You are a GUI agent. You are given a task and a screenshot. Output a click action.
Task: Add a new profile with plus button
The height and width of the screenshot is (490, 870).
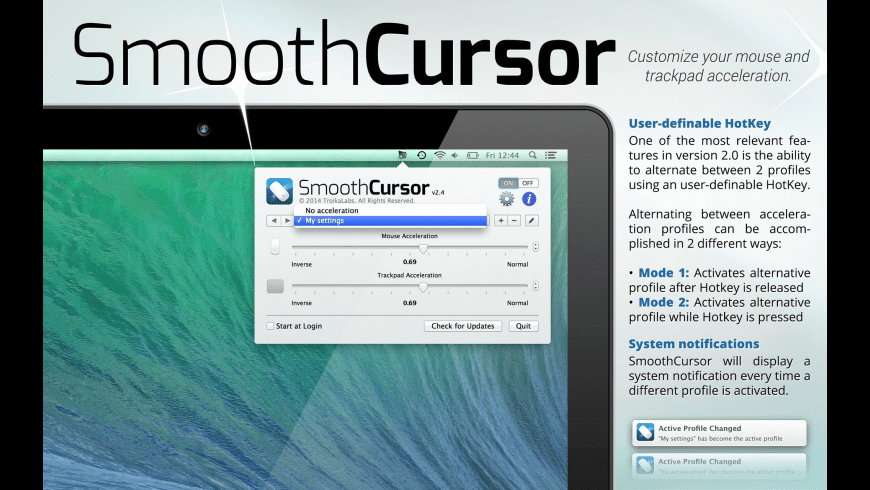[x=501, y=221]
